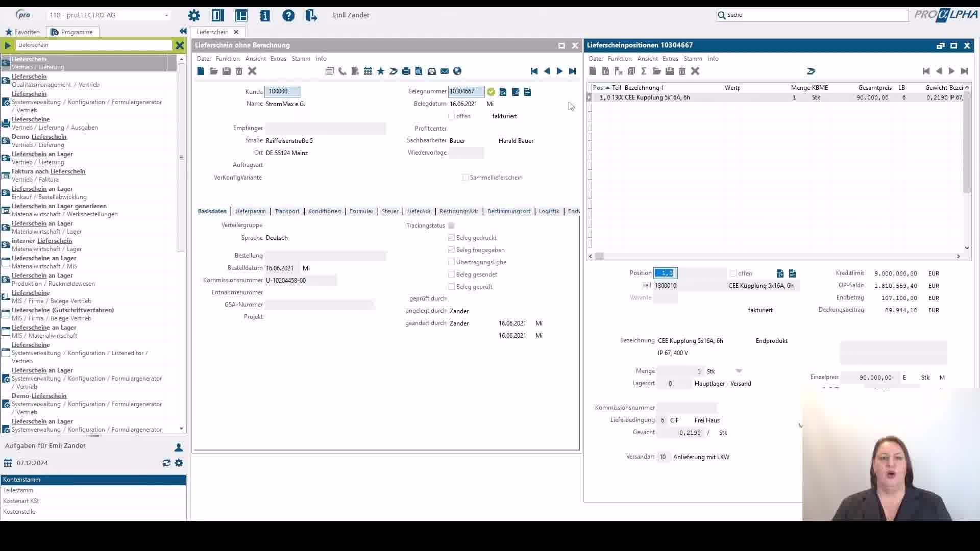Open the company dropdown 110 - proELECTRO AG
The image size is (980, 551).
[x=166, y=15]
